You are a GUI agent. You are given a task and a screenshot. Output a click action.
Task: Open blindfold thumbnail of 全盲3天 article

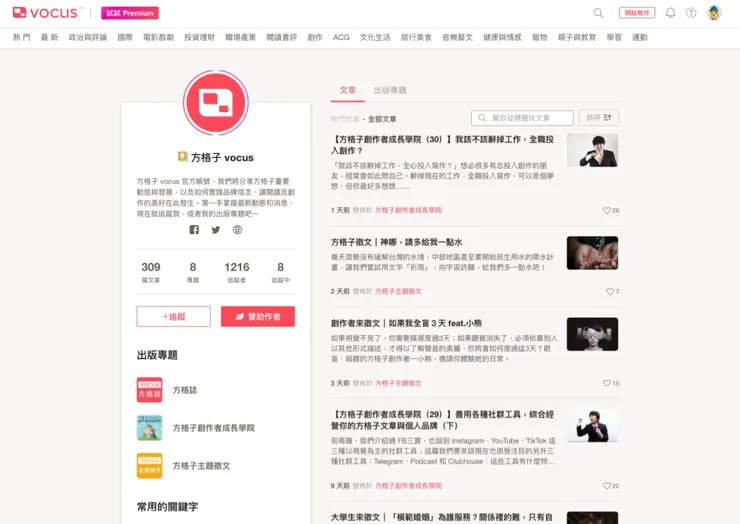(x=592, y=334)
